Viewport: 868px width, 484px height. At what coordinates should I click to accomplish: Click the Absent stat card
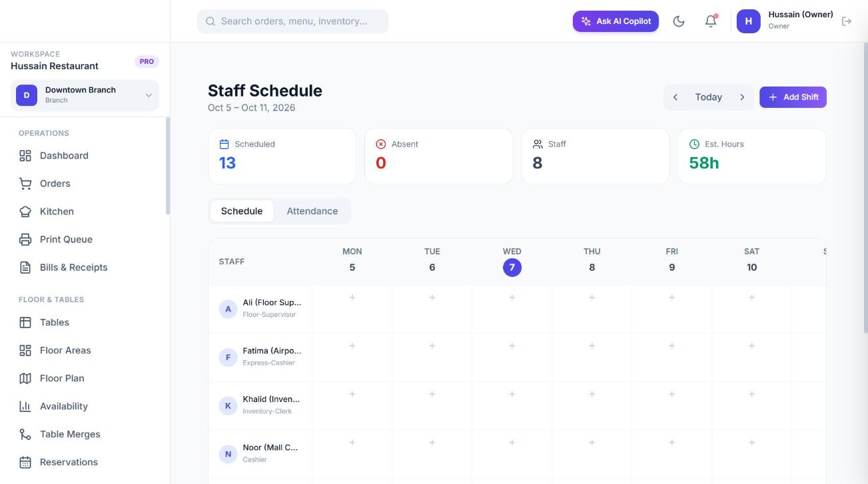coord(439,156)
